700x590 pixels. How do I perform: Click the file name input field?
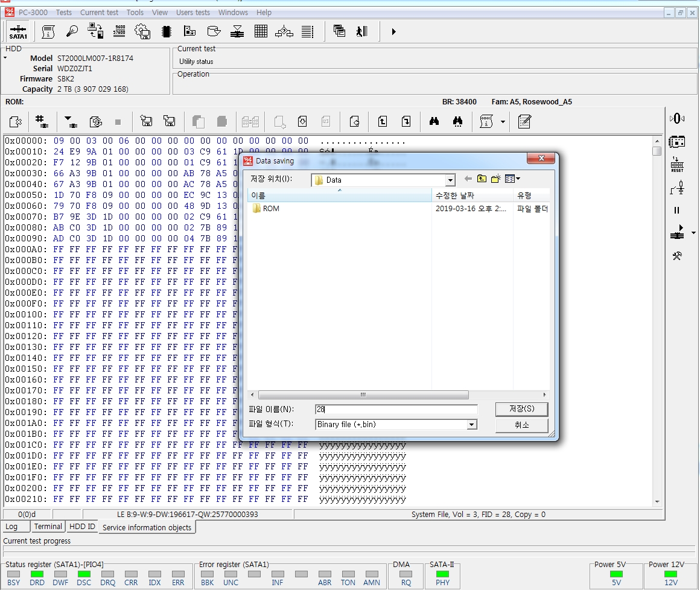396,409
